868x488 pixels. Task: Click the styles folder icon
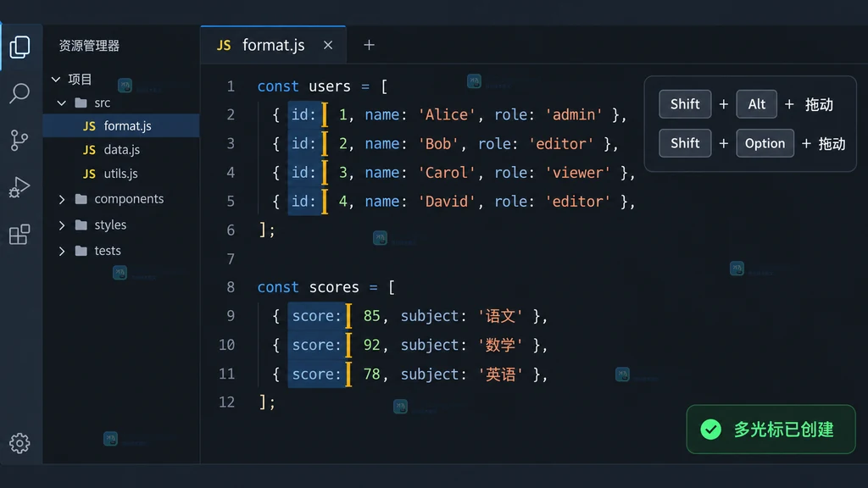pos(81,225)
